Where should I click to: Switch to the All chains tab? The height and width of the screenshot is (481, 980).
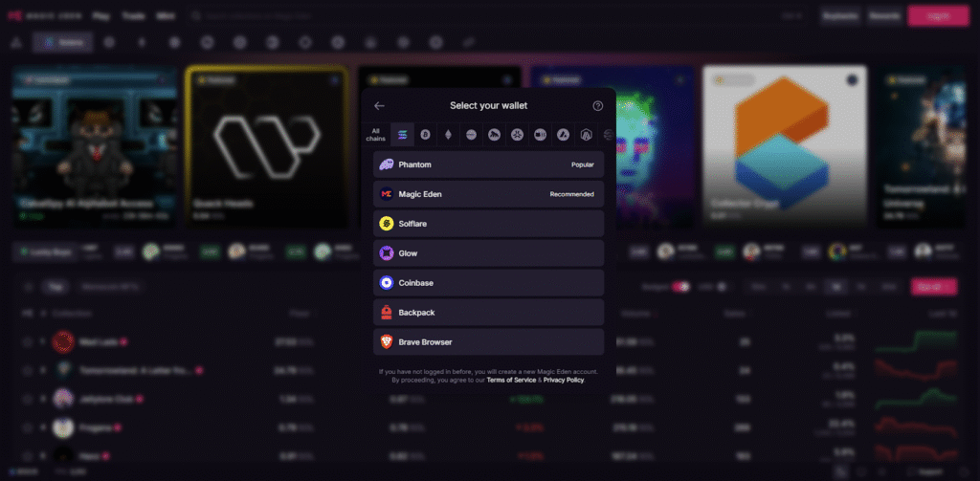377,135
